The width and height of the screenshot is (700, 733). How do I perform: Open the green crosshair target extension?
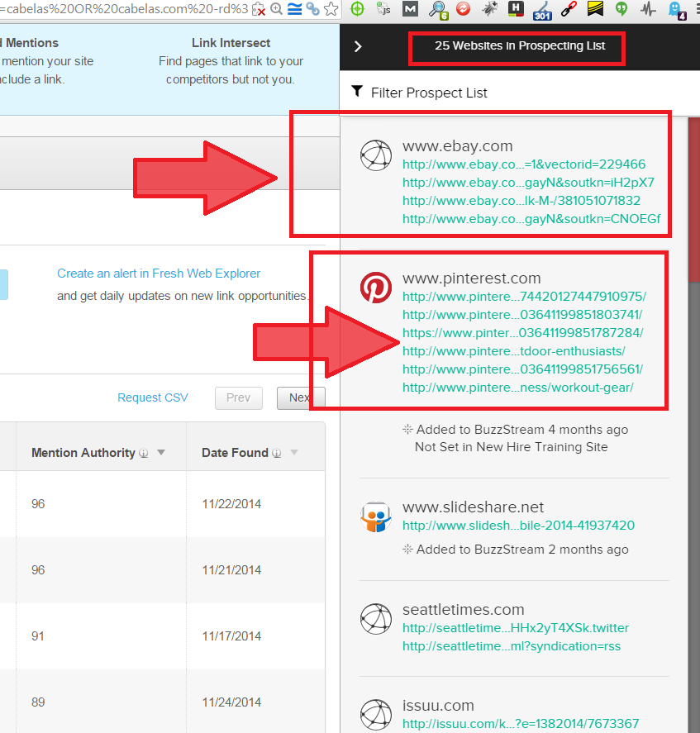[357, 9]
